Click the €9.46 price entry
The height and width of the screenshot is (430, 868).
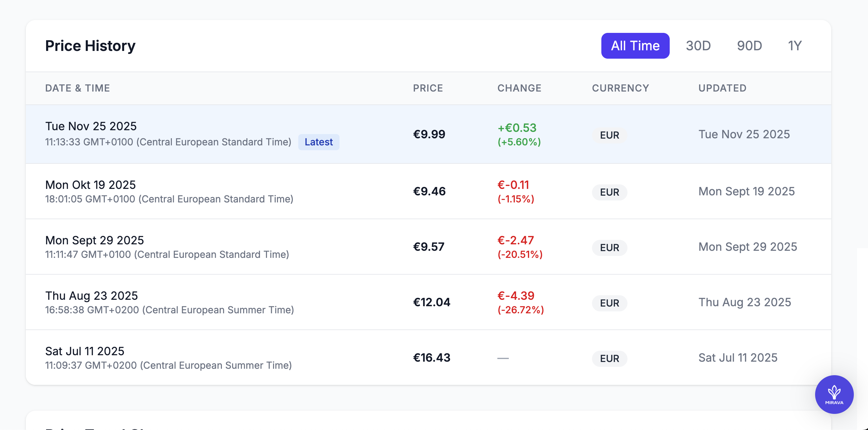pyautogui.click(x=429, y=191)
